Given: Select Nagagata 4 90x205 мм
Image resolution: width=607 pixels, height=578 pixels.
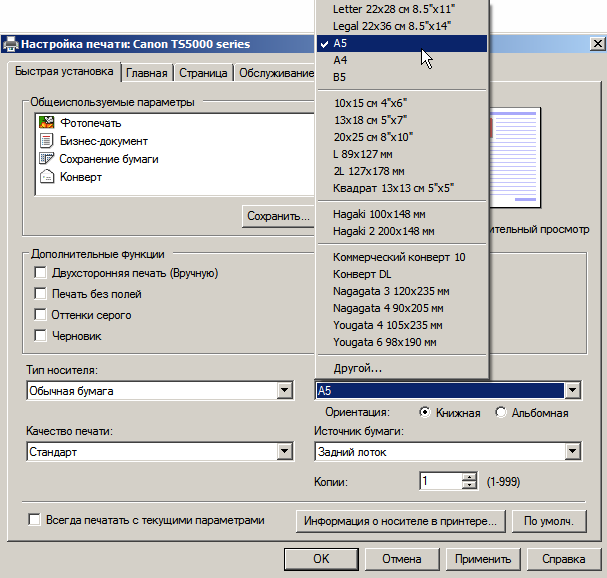Looking at the screenshot, I should [x=402, y=308].
